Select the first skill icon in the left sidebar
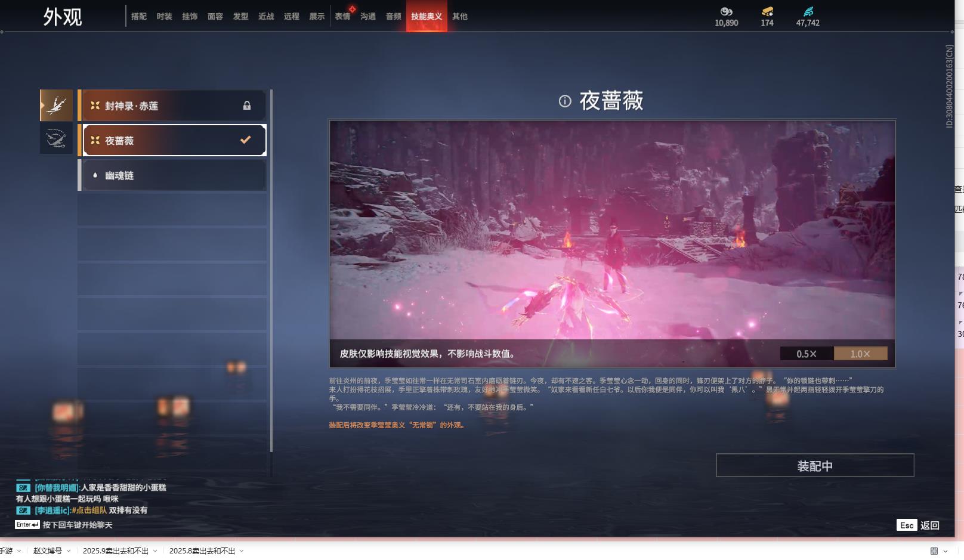Screen dimensions: 964x560 pyautogui.click(x=57, y=106)
